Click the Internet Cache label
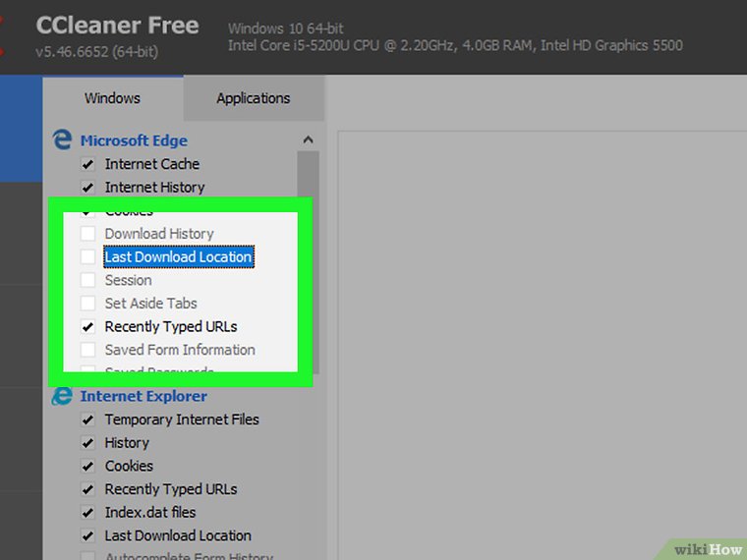Image resolution: width=747 pixels, height=560 pixels. click(152, 164)
